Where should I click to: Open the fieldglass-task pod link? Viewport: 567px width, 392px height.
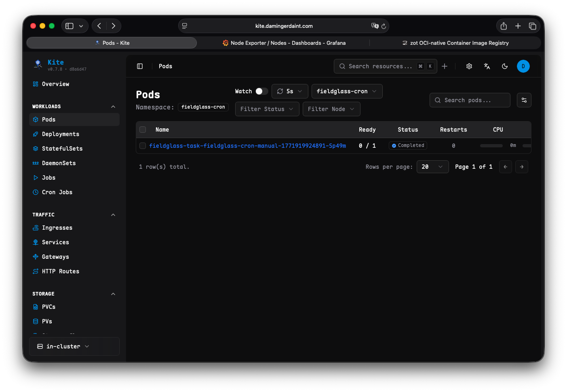(247, 146)
